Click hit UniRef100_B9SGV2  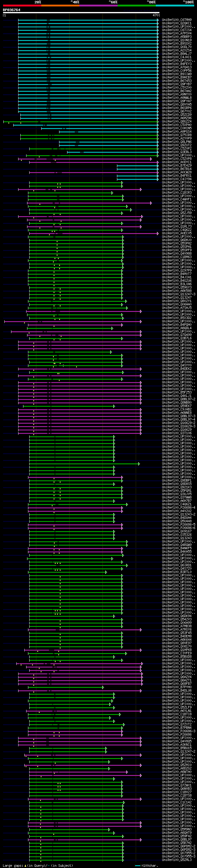(x=177, y=43)
